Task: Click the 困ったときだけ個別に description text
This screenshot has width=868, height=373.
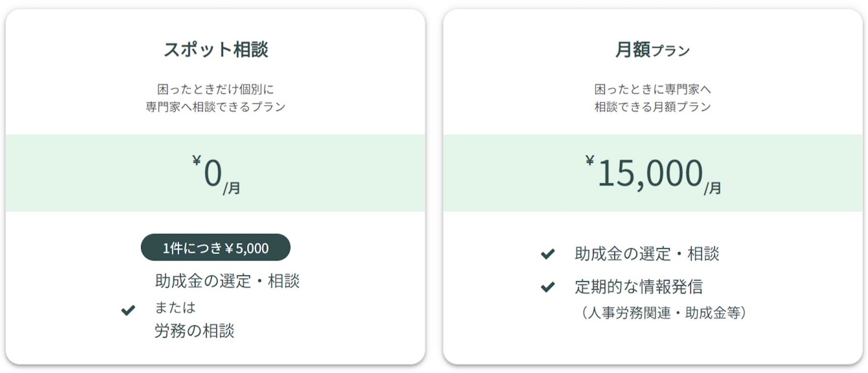Action: click(216, 89)
